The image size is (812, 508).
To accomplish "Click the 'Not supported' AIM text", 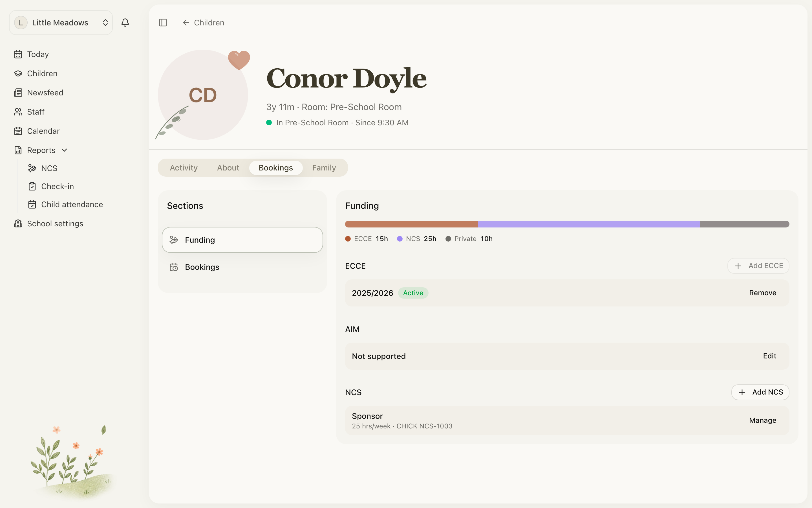I will 379,356.
